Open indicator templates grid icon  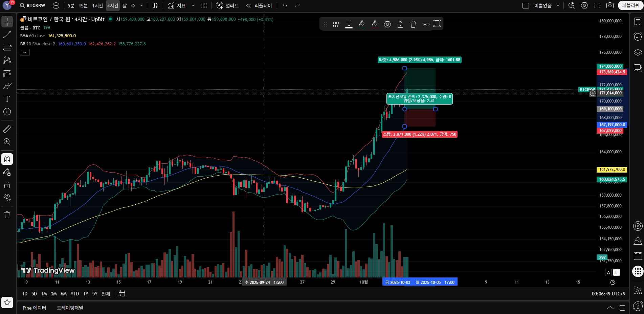[x=204, y=5]
